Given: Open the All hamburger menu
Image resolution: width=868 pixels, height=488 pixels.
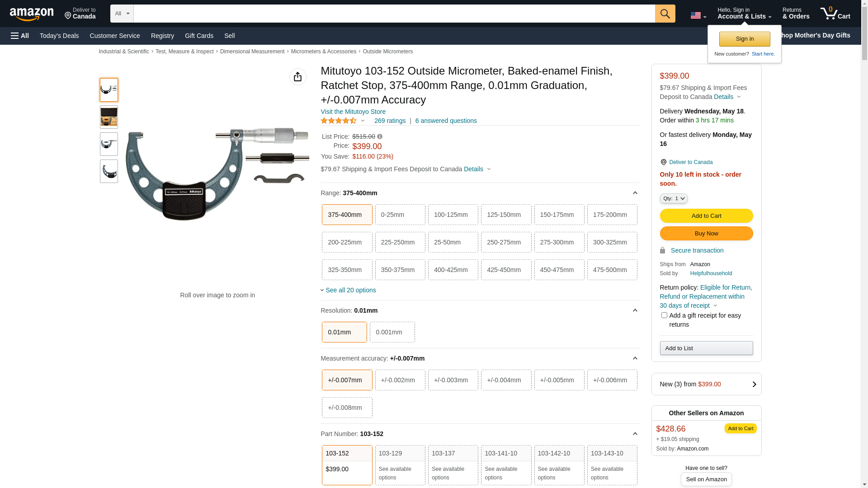Looking at the screenshot, I should [x=20, y=36].
